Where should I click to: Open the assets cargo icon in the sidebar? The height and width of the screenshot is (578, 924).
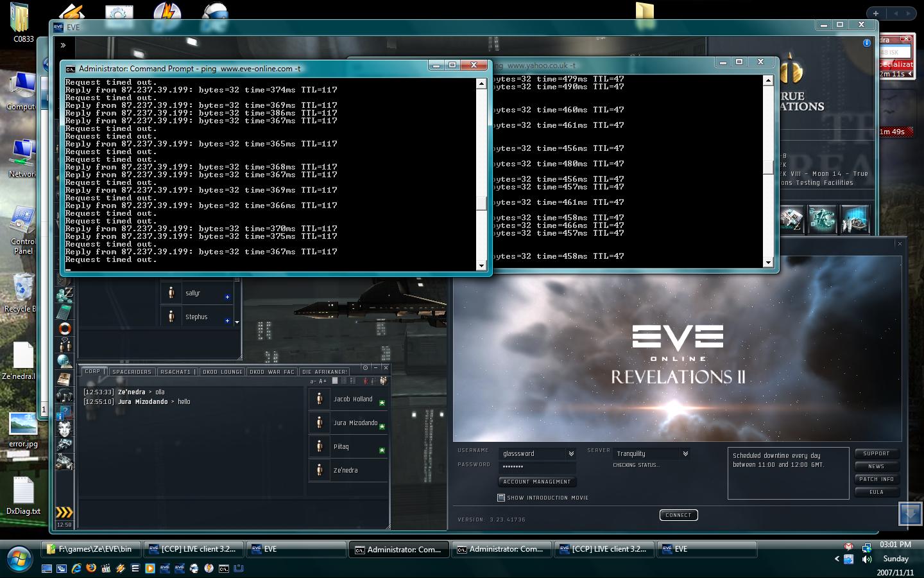coord(65,461)
